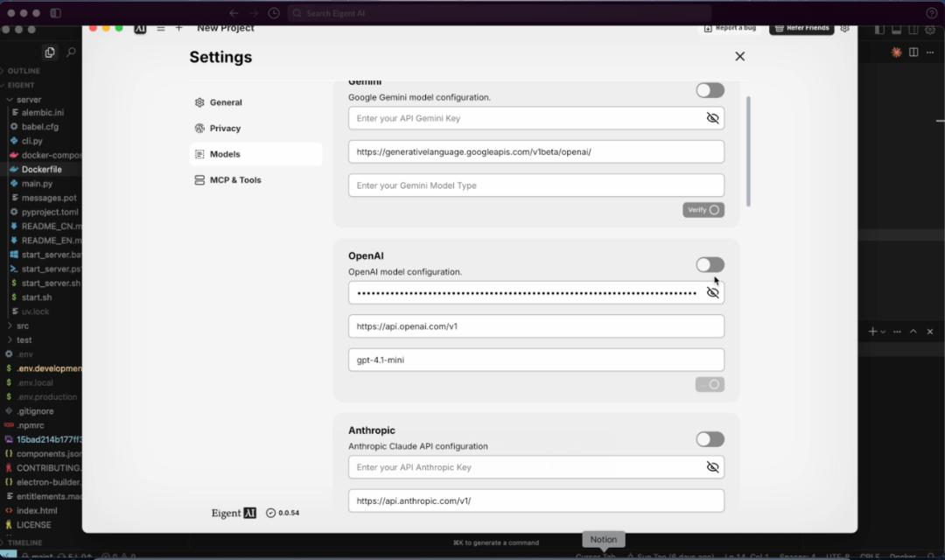
Task: Click the split editor icon
Action: (x=913, y=52)
